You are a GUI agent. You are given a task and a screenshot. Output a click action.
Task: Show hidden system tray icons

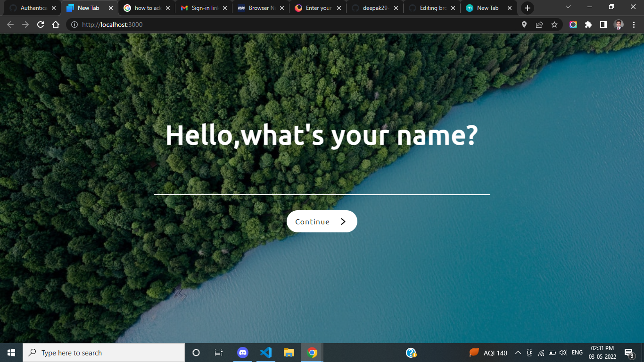click(518, 353)
